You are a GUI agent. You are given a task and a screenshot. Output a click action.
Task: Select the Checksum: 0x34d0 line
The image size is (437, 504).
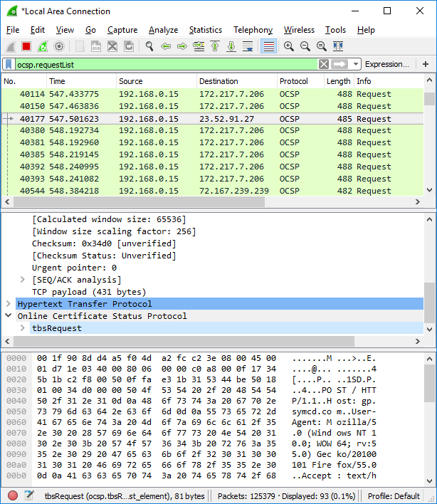point(104,243)
